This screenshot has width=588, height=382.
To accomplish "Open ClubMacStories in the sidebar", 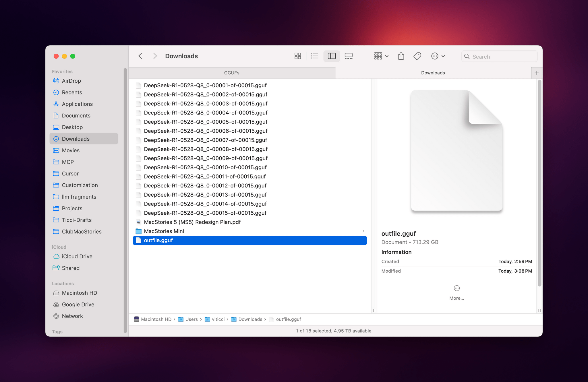I will pyautogui.click(x=84, y=232).
